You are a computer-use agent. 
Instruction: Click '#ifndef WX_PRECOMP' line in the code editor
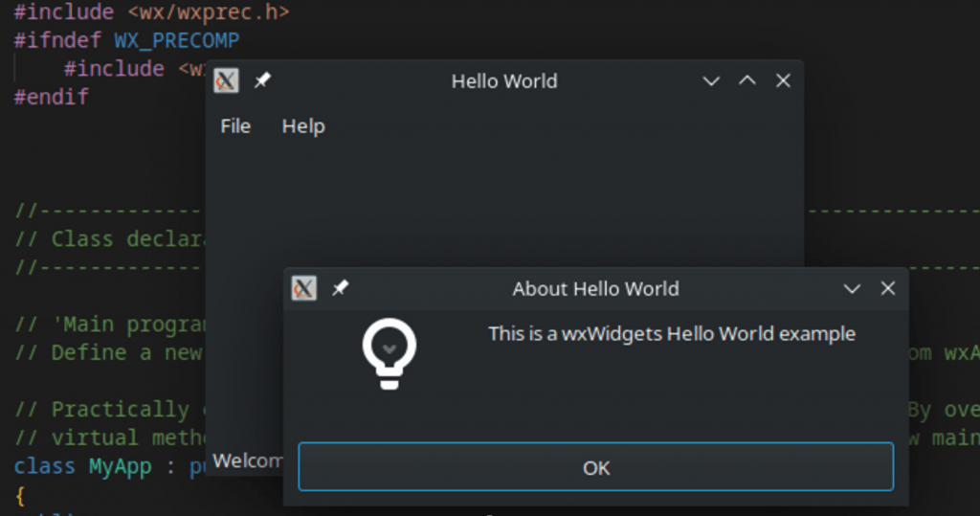point(127,40)
